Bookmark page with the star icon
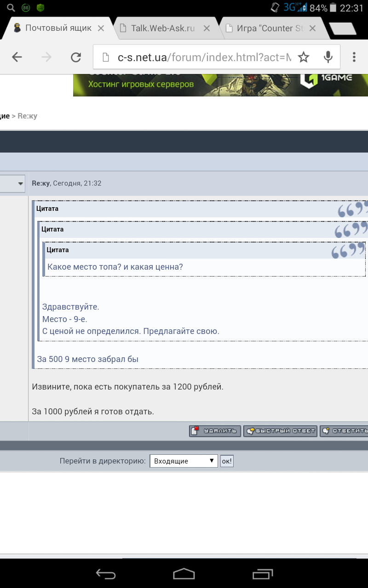368x588 pixels. tap(304, 57)
